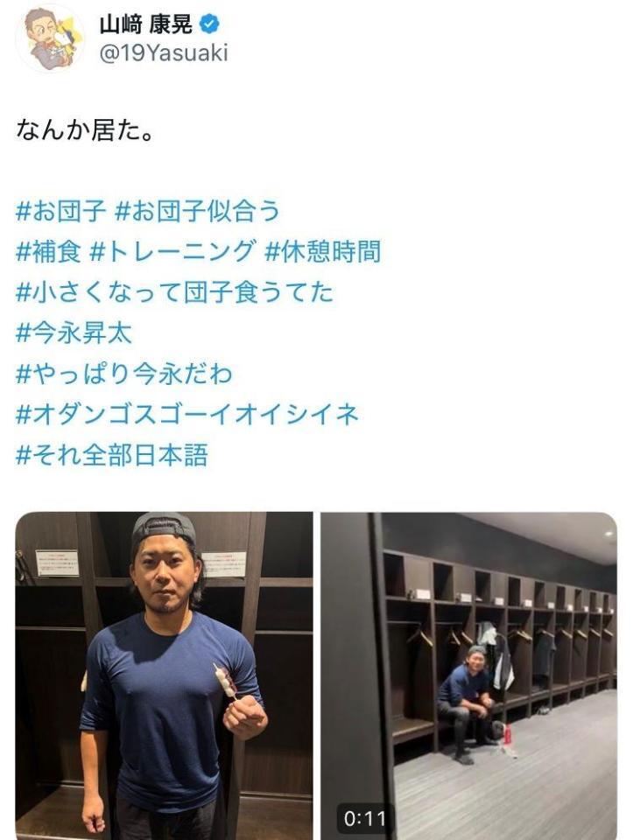Open hashtag #オダンゴスゴーイオイシイネ
The image size is (633, 840).
point(187,414)
